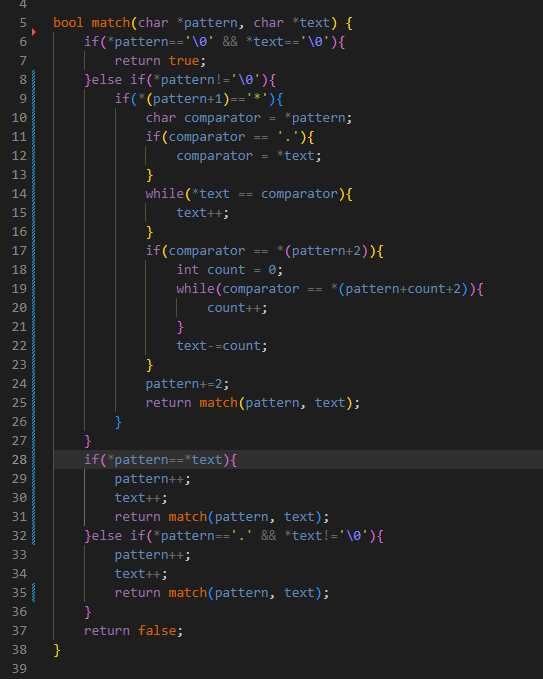This screenshot has height=679, width=543.
Task: Place cursor on 'text-=count;'
Action: pyautogui.click(x=222, y=346)
